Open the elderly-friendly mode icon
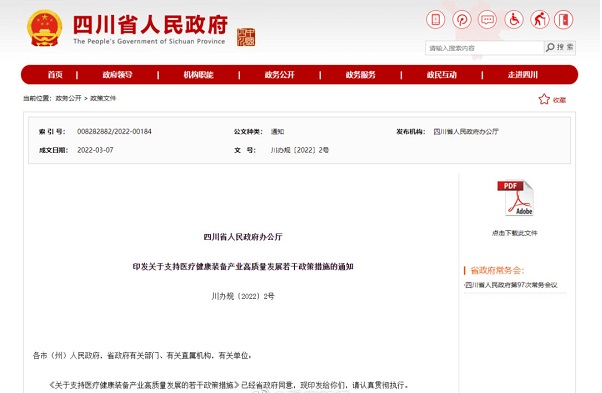Viewport: 602px width, 393px height. click(x=540, y=19)
